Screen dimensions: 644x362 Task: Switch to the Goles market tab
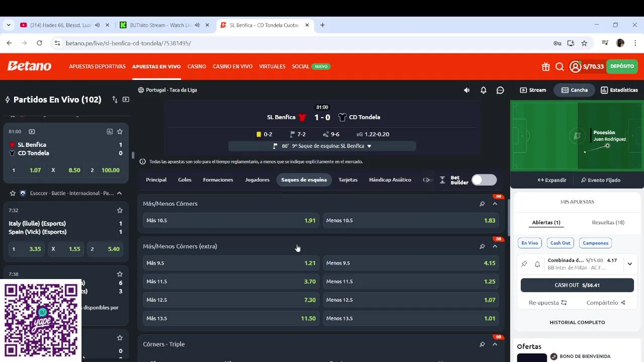(185, 180)
